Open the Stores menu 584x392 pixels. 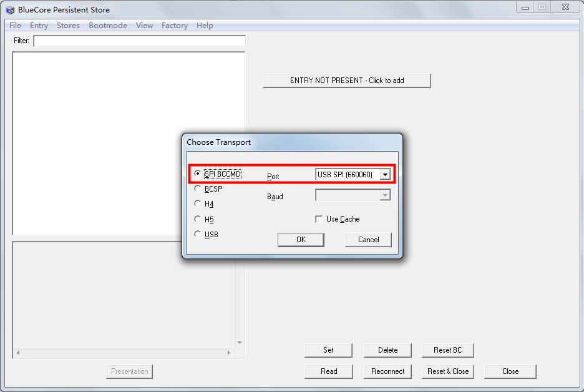67,26
